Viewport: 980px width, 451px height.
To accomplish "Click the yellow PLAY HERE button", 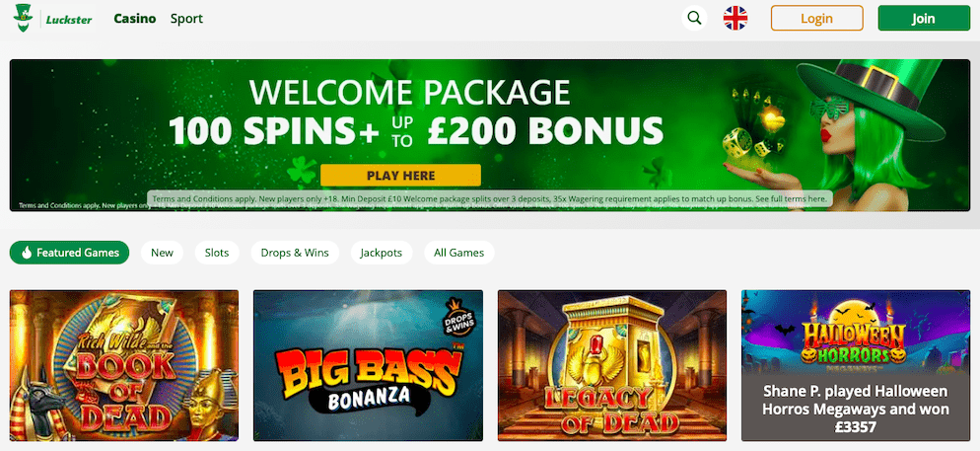I will [x=400, y=175].
